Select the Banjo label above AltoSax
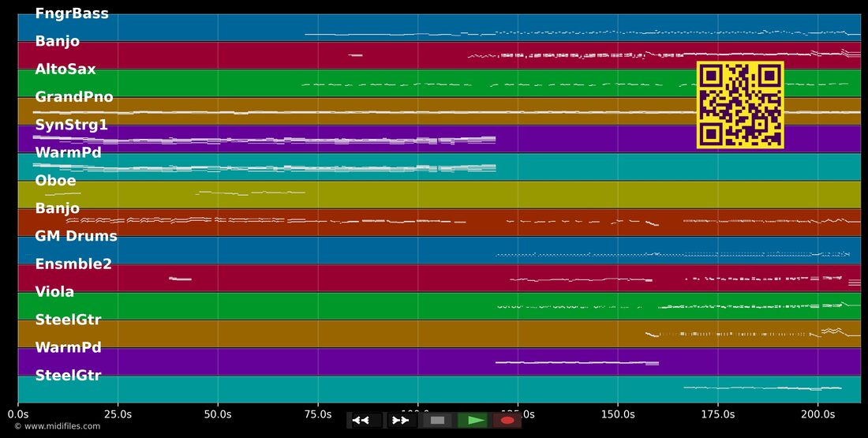Screen dimensions: 868x438 click(58, 42)
